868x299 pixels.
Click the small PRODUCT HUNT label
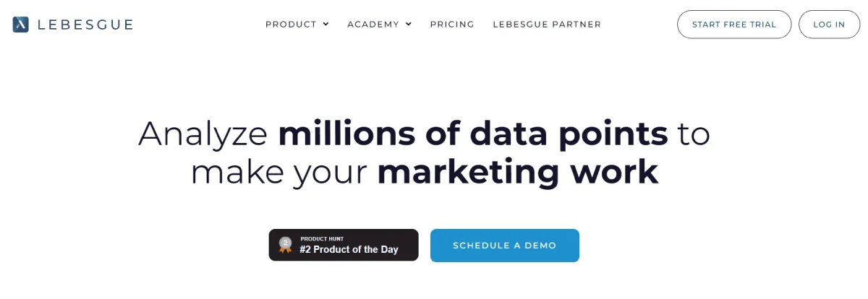(322, 238)
